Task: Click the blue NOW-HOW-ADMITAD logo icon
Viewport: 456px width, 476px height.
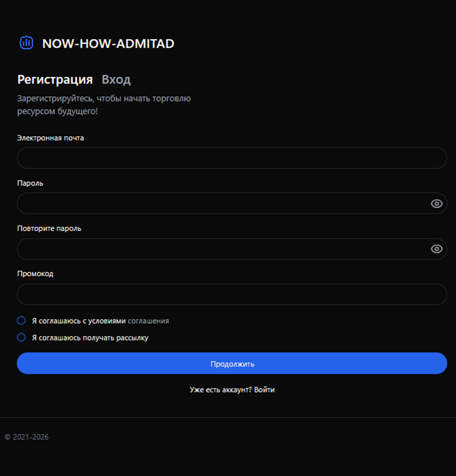Action: (x=26, y=43)
